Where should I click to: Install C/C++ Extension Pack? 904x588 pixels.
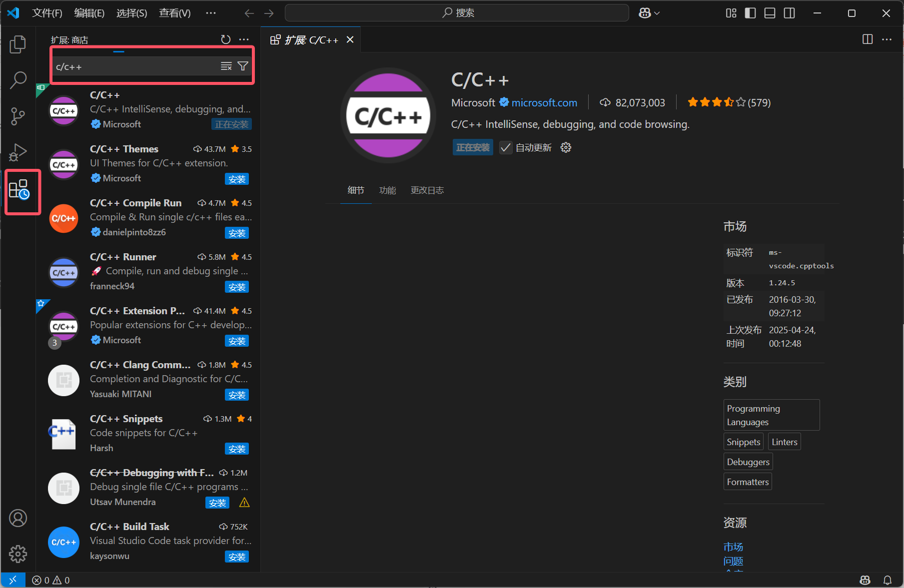(x=237, y=341)
